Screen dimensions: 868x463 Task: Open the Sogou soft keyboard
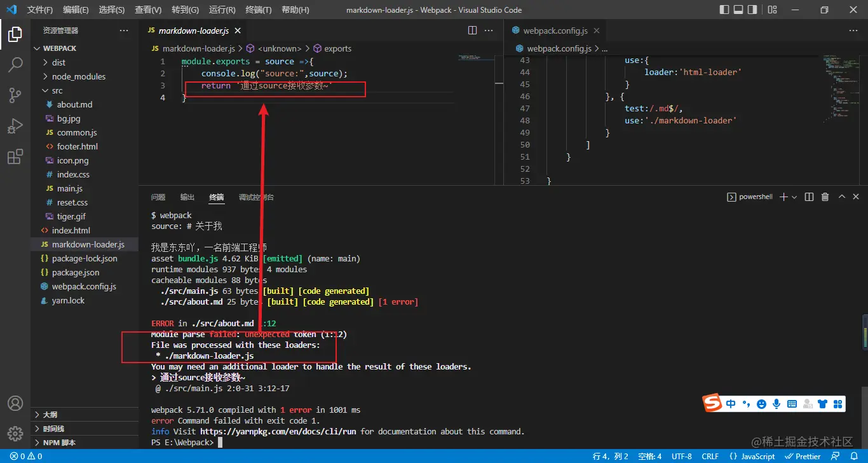coord(792,404)
